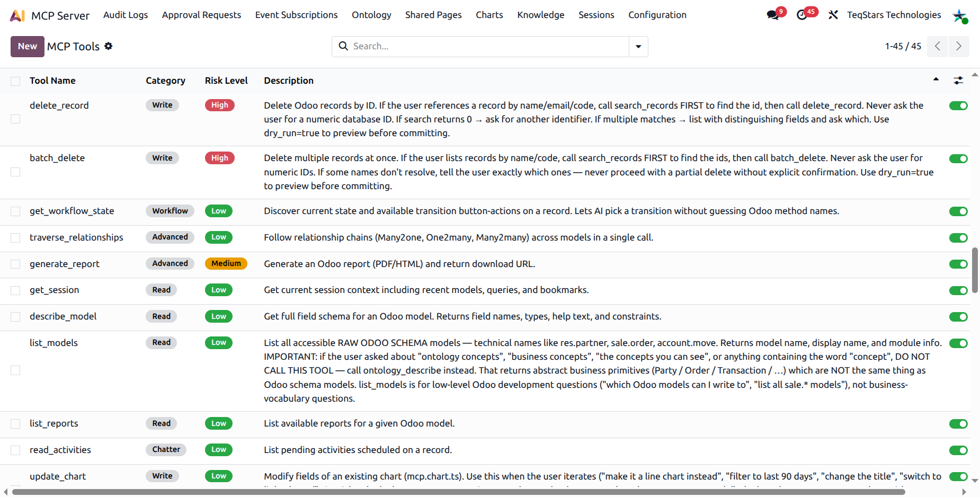Sort by Tool Name column header

pos(52,81)
